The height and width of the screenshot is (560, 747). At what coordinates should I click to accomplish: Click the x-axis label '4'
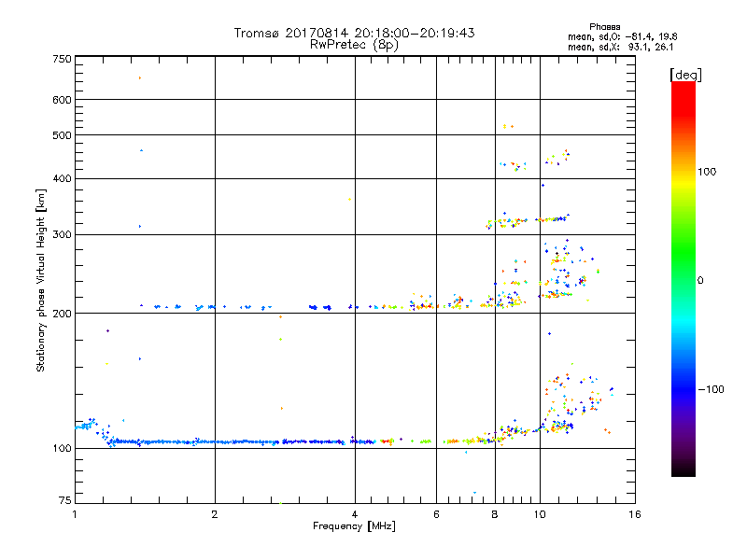pos(355,514)
